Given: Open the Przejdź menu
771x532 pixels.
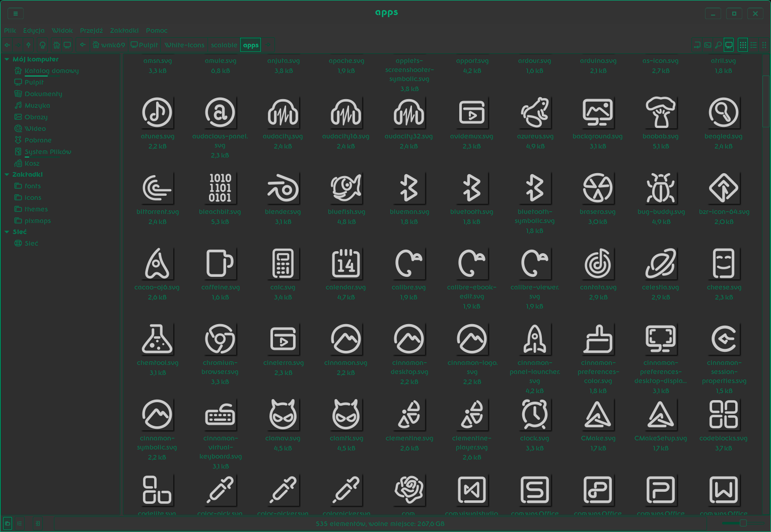Looking at the screenshot, I should pyautogui.click(x=91, y=31).
